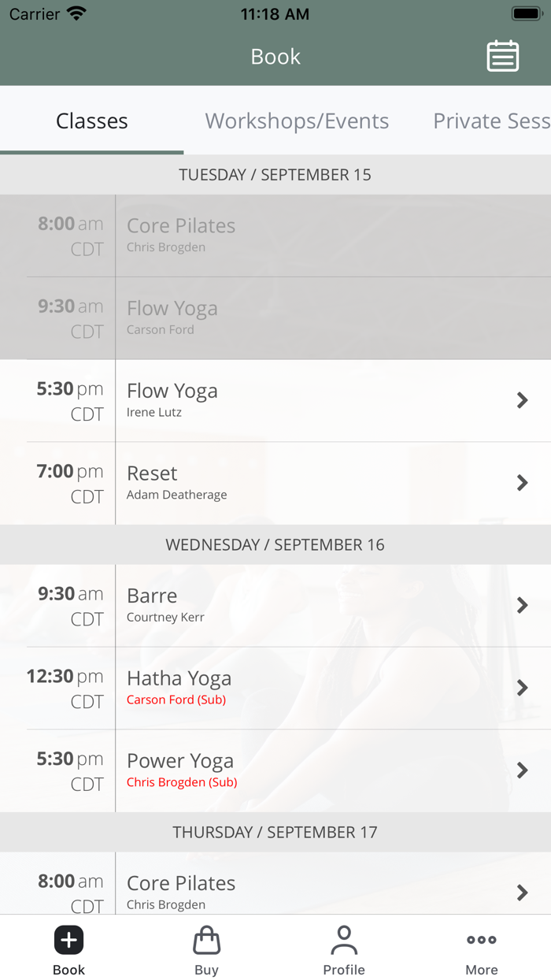Expand details for 5:30pm Flow Yoga
Screen dimensions: 551x980
point(522,400)
